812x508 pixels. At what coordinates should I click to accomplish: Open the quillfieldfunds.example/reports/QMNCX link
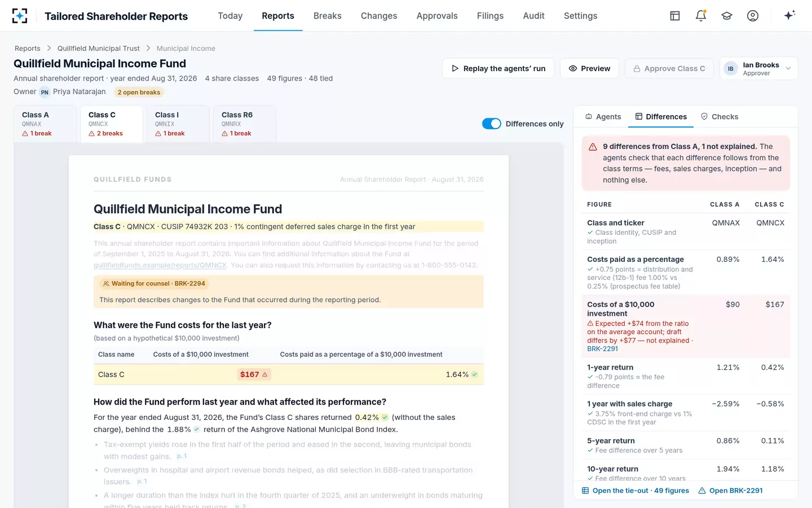pyautogui.click(x=160, y=265)
